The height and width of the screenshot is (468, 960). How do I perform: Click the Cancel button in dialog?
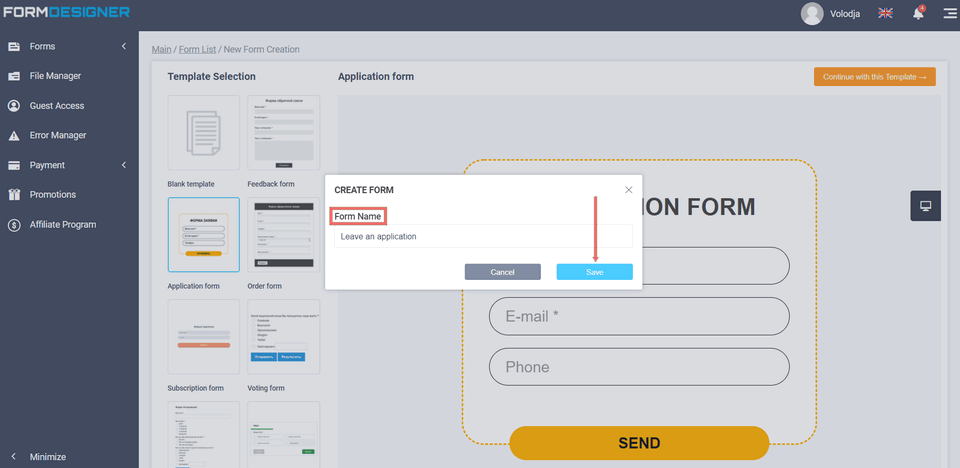pos(503,272)
